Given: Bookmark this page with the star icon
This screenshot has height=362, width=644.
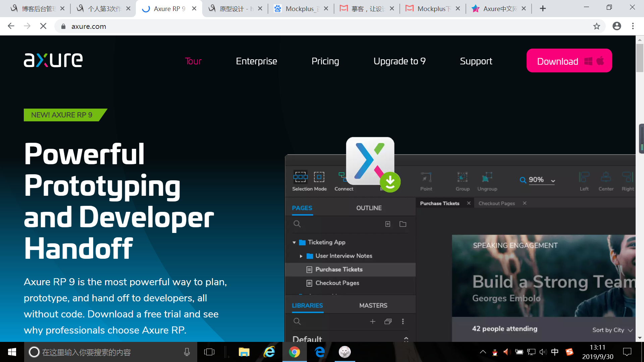Looking at the screenshot, I should coord(596,26).
